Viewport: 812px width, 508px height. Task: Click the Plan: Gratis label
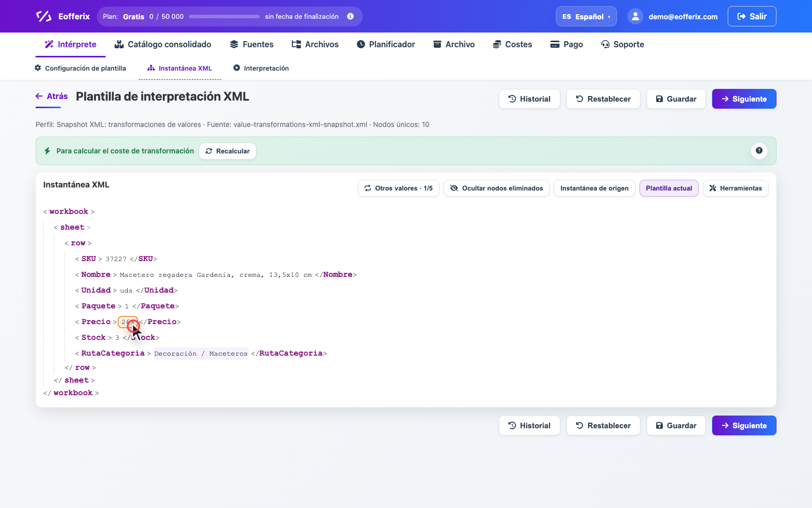pyautogui.click(x=123, y=16)
